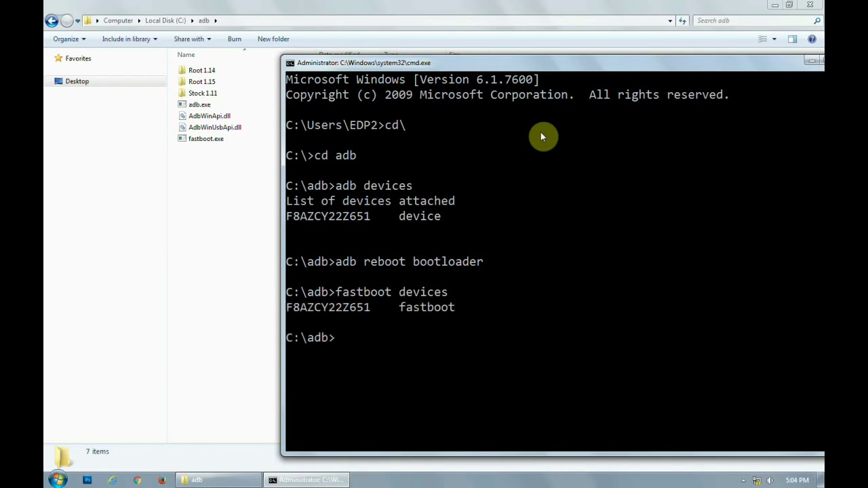Select Desktop in the navigation pane

click(77, 81)
